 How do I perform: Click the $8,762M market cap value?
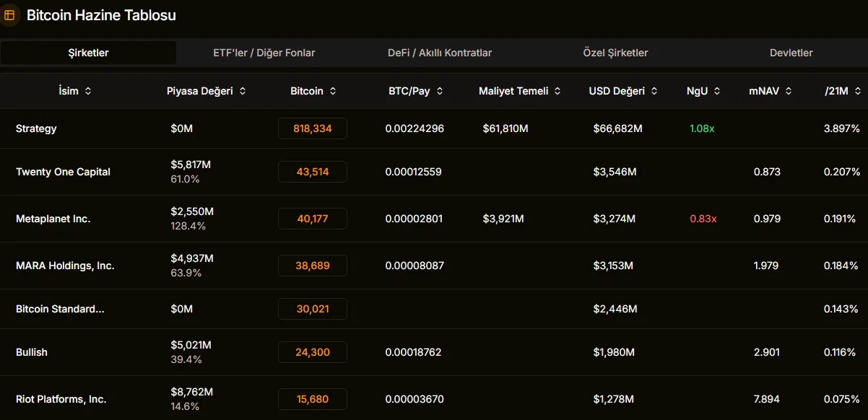[x=191, y=392]
